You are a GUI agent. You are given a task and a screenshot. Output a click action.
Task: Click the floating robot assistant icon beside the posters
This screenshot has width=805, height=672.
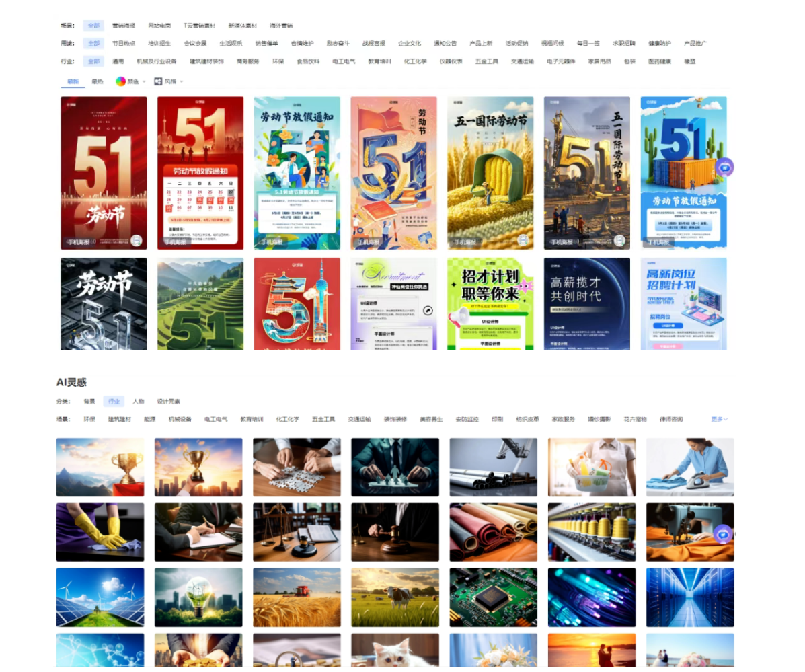[x=724, y=167]
